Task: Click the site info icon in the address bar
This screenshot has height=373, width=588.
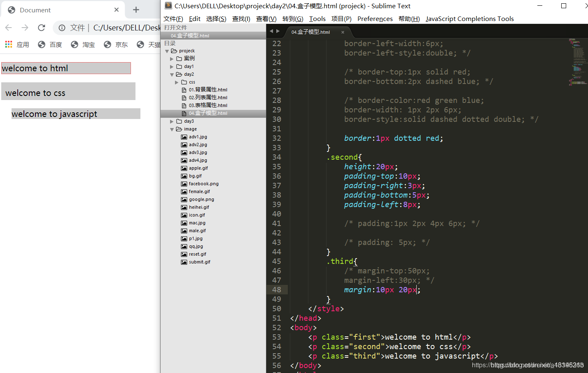Action: pos(62,28)
